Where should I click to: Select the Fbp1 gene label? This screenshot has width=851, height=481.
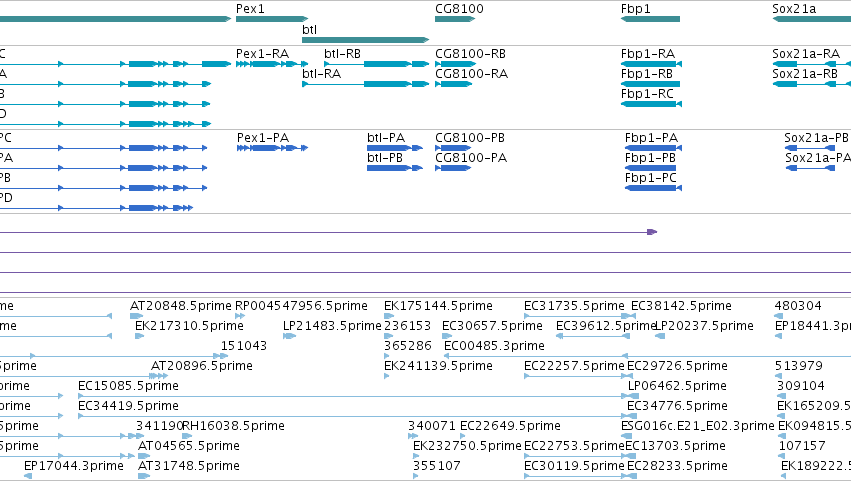coord(636,9)
